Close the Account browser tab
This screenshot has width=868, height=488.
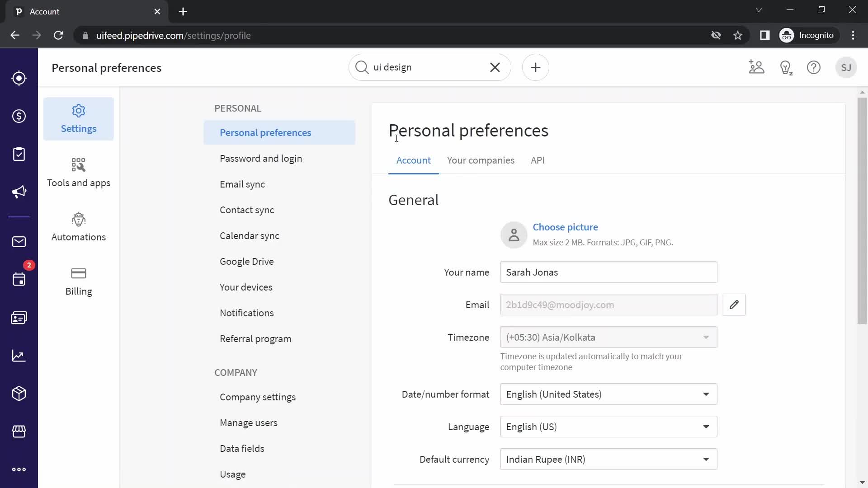(157, 11)
